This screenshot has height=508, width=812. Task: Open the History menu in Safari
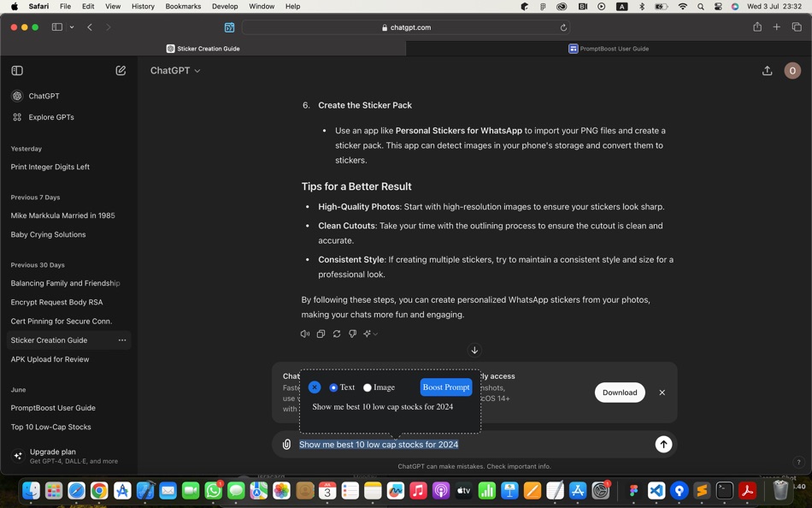tap(143, 7)
